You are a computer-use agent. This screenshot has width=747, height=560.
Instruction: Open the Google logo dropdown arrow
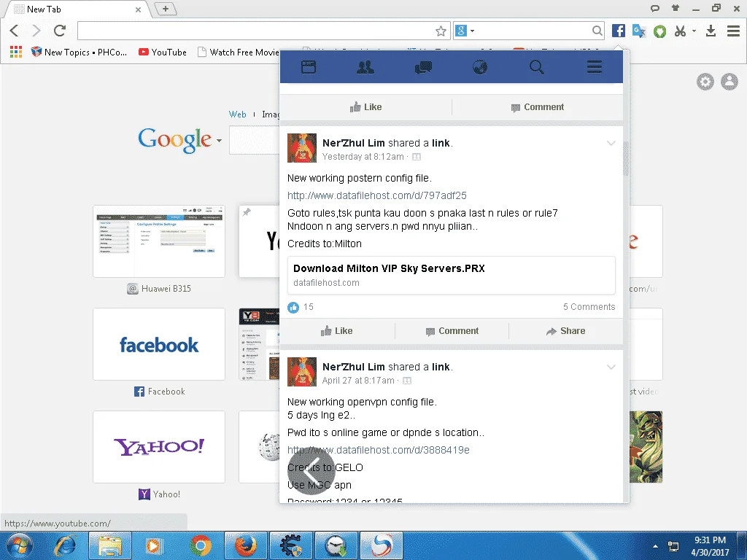(219, 141)
